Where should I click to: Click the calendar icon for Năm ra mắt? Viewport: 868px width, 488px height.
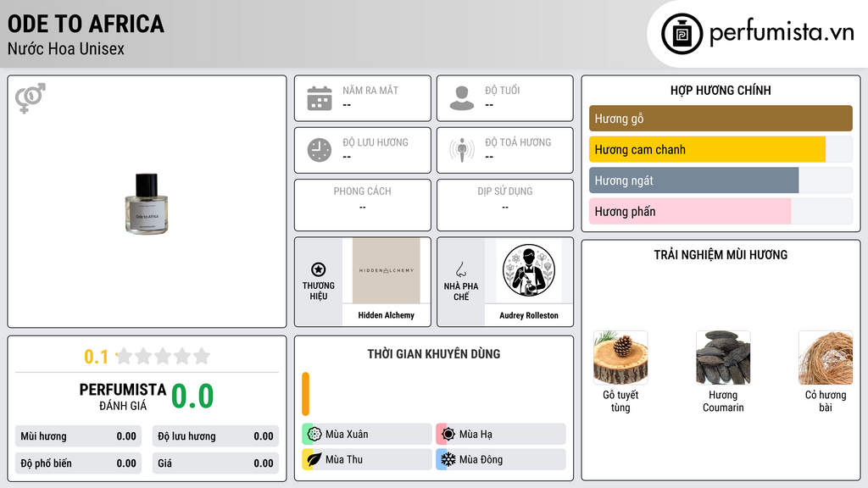point(320,98)
